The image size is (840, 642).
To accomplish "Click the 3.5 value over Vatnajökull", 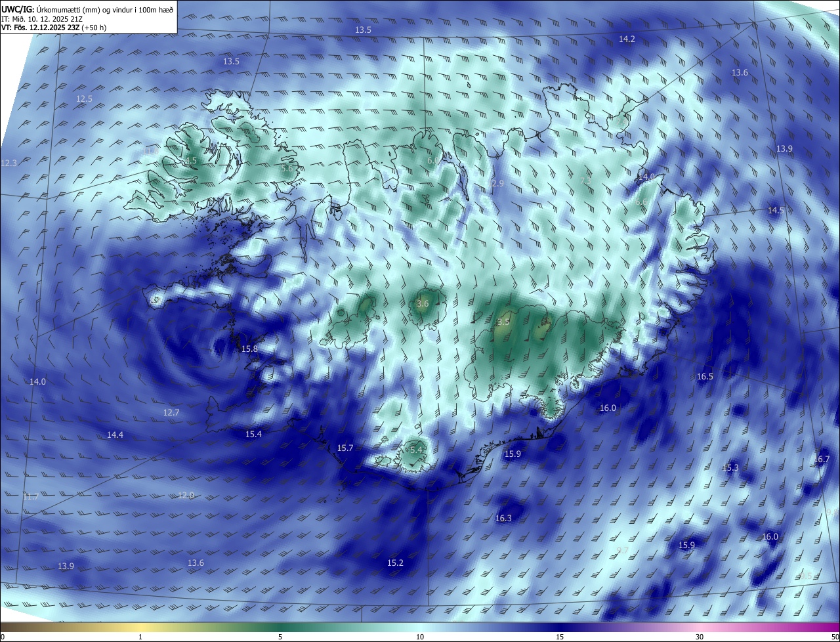I will (503, 322).
